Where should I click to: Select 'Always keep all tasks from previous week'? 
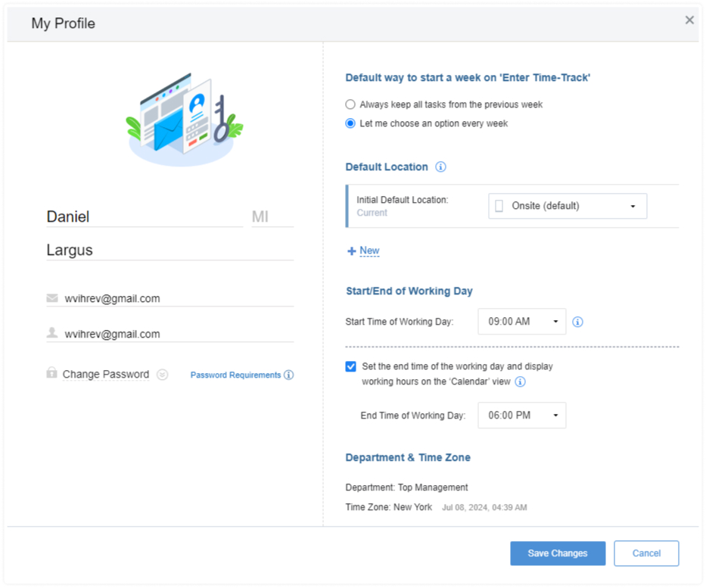coord(350,104)
